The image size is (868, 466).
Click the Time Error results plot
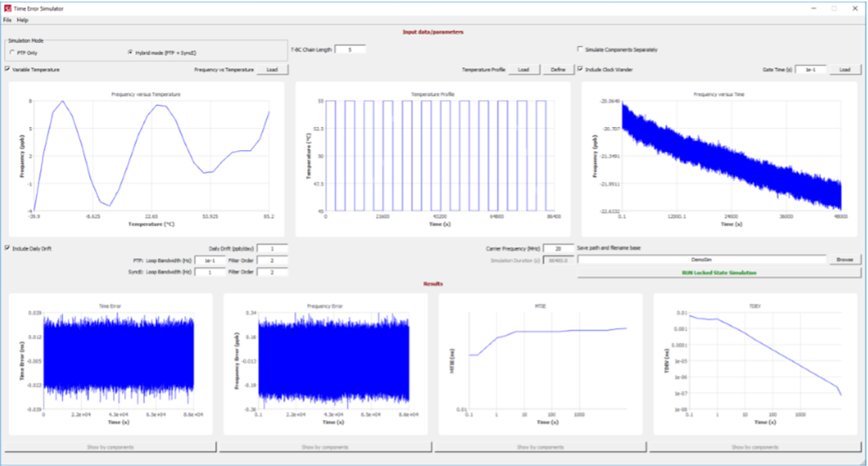(x=110, y=364)
